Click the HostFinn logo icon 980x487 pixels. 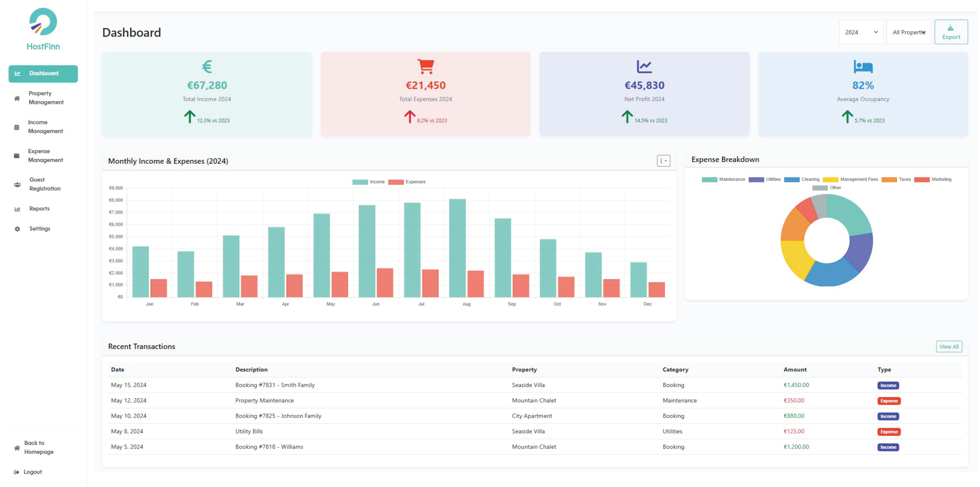click(43, 22)
